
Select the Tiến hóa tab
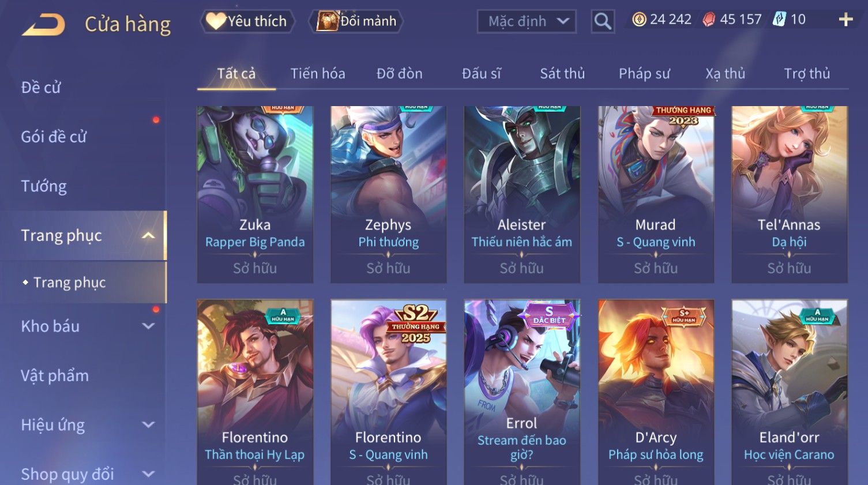point(318,74)
